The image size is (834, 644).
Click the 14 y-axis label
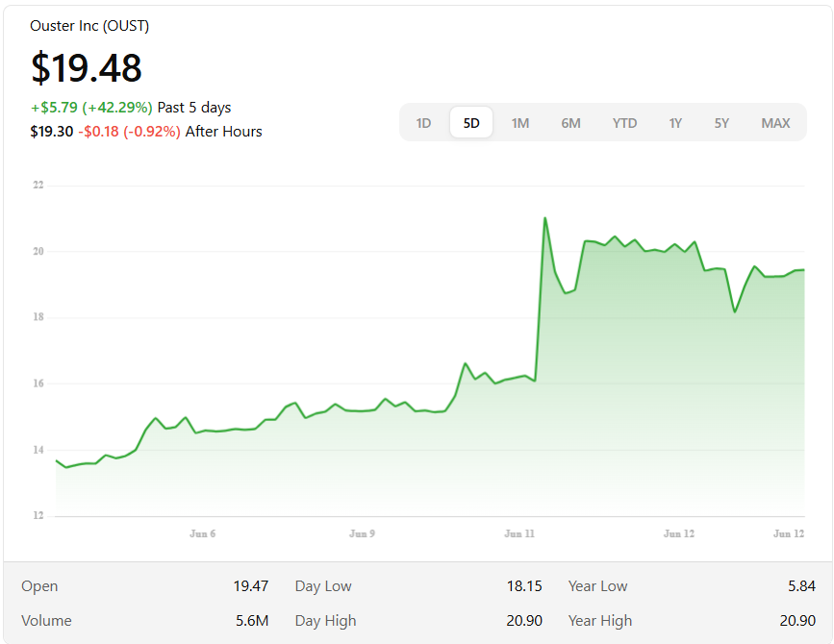pos(38,450)
